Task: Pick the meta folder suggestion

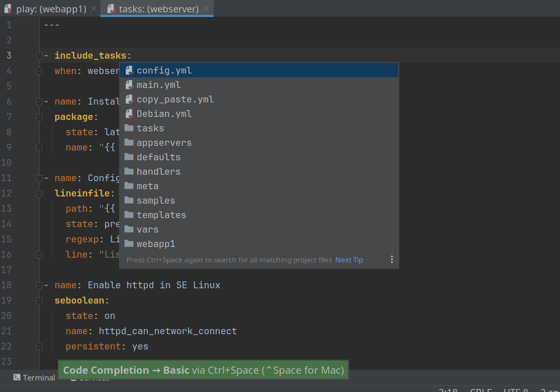Action: 259,186
